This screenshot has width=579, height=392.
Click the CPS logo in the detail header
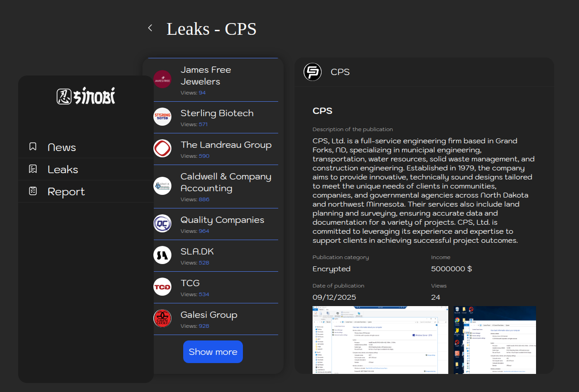tap(313, 72)
